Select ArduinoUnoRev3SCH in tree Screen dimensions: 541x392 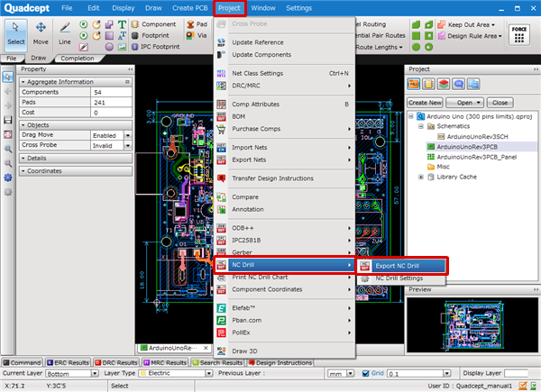click(x=477, y=137)
